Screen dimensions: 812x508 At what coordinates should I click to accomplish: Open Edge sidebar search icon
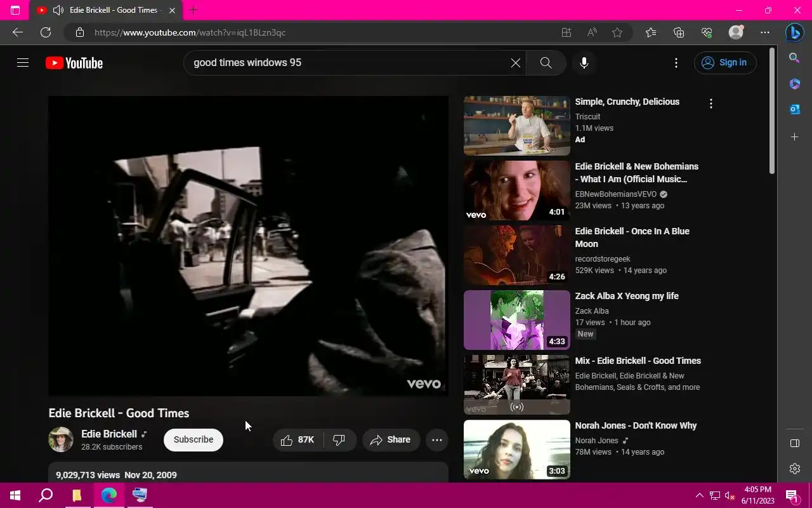[794, 58]
